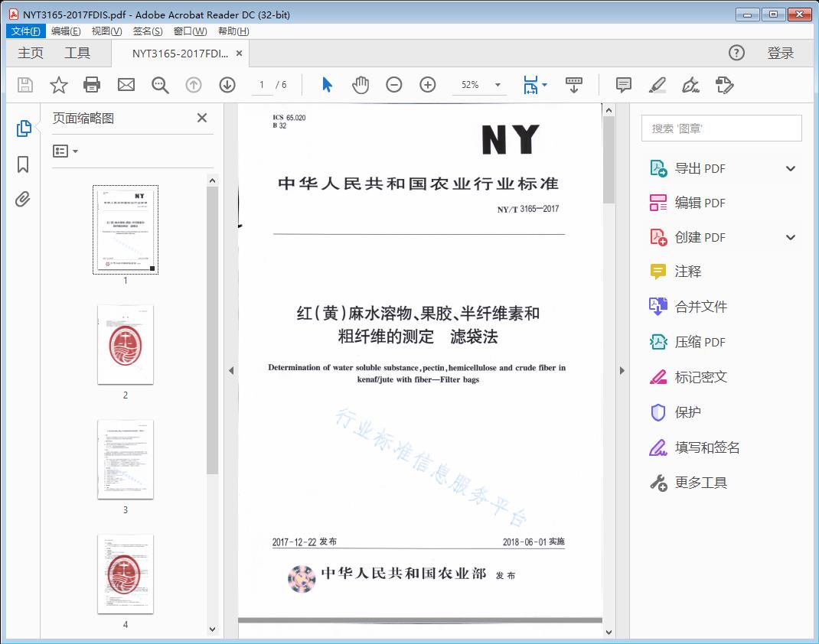The height and width of the screenshot is (644, 819).
Task: Click the email document icon
Action: tap(126, 85)
